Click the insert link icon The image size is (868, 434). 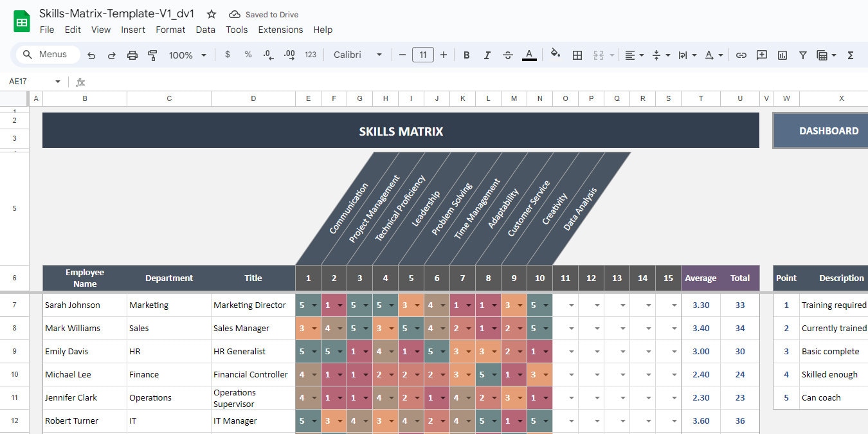coord(741,55)
